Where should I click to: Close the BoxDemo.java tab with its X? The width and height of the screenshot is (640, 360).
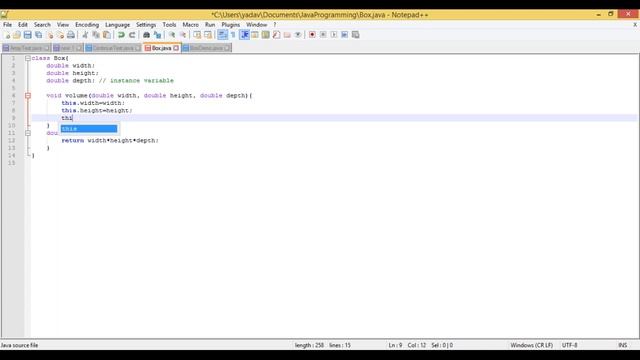227,48
